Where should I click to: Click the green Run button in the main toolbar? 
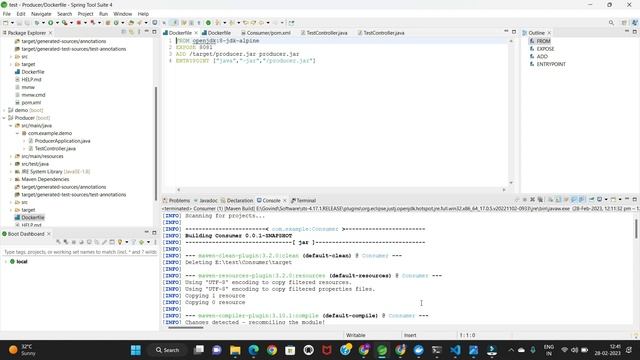tap(51, 23)
